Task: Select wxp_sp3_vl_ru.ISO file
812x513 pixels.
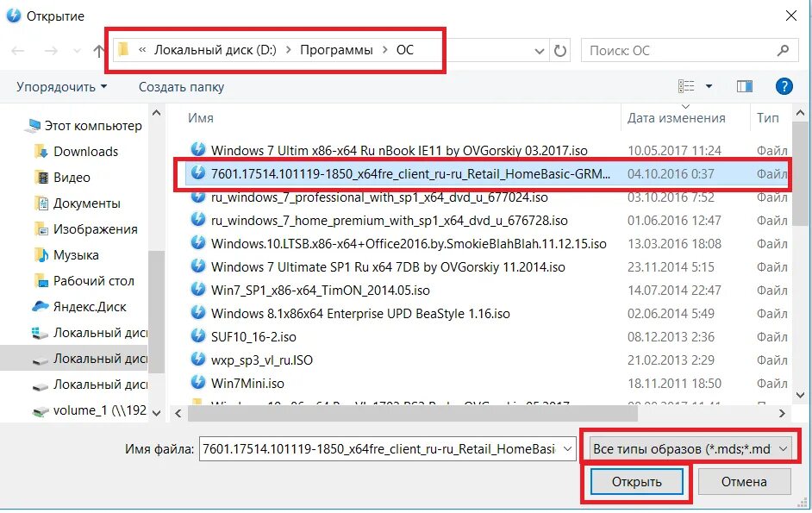Action: (261, 360)
